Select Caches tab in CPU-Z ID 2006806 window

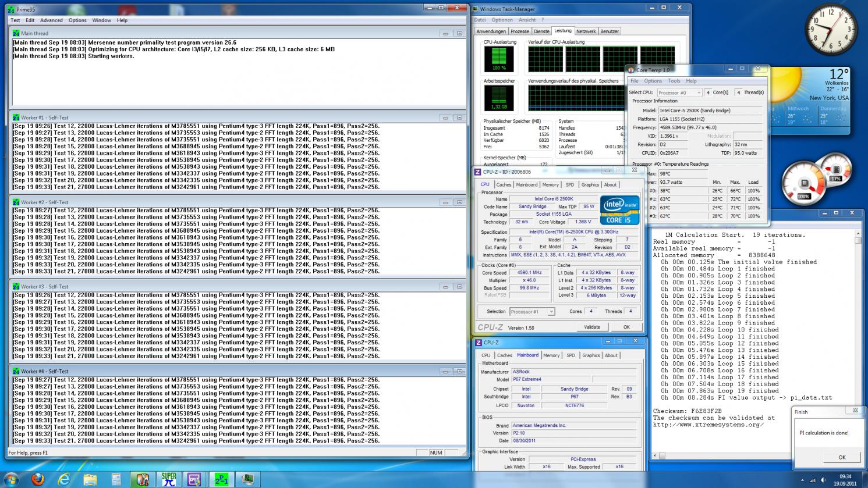(504, 185)
